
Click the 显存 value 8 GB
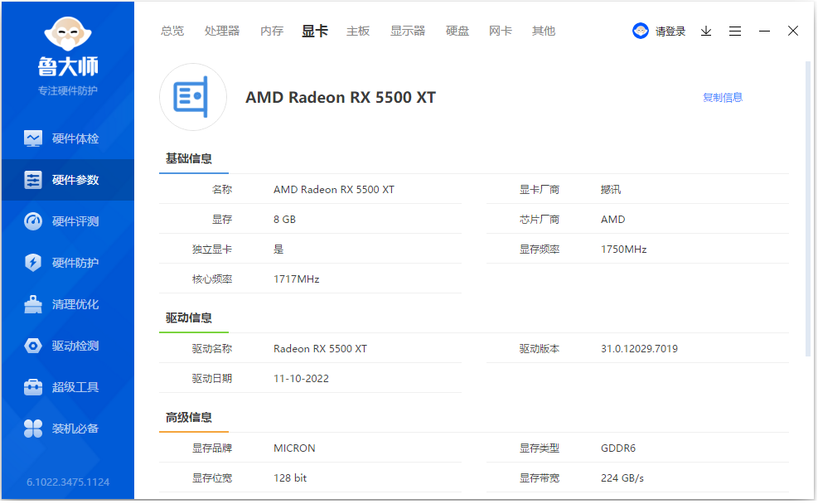285,220
